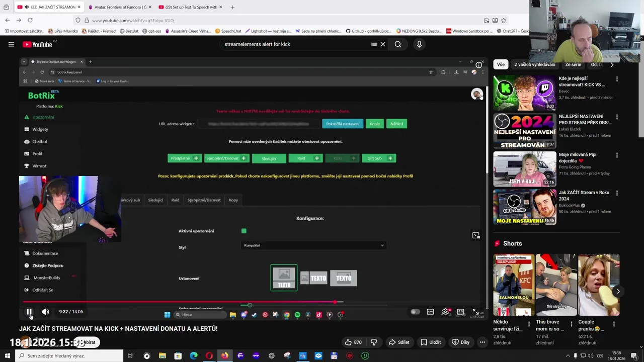Bookmark page with star icon
644x362 pixels.
[504, 20]
